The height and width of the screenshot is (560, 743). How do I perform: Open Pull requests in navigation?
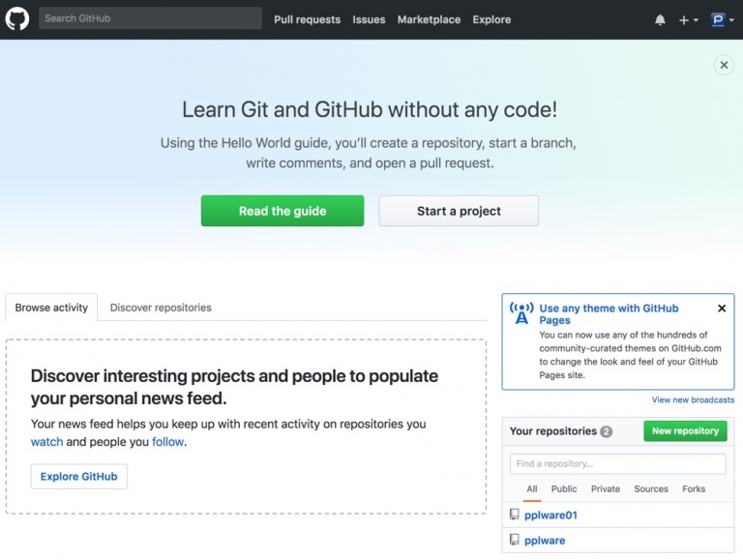307,20
